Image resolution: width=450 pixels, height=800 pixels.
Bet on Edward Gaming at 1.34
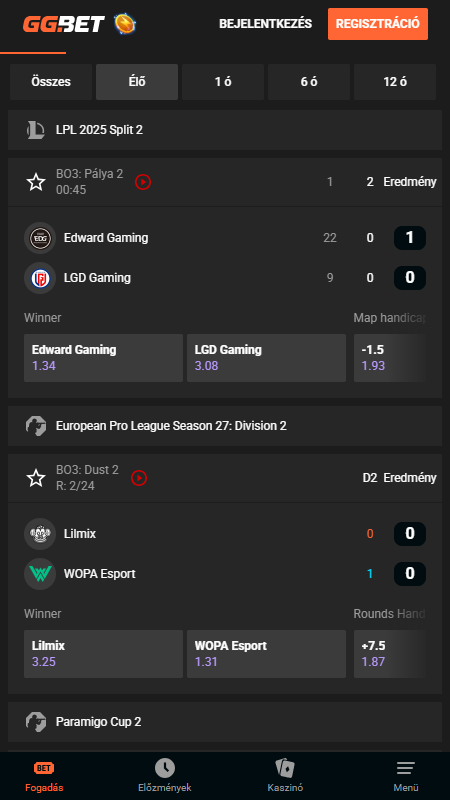(103, 358)
